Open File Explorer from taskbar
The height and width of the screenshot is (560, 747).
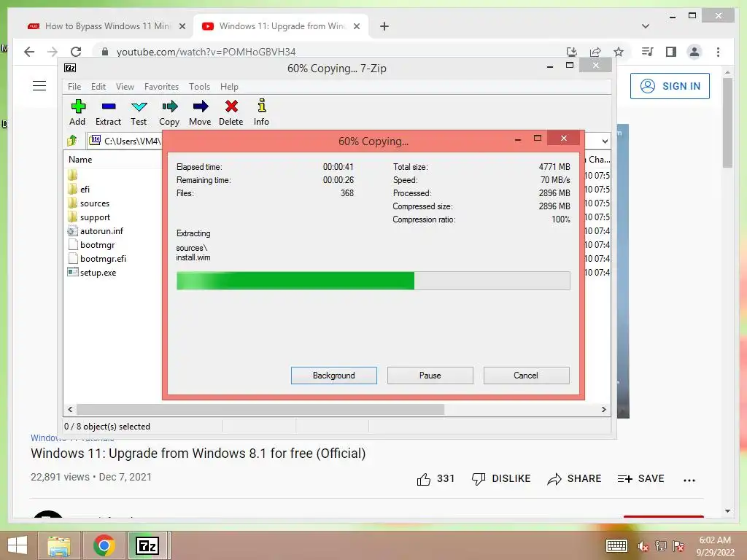[60, 545]
